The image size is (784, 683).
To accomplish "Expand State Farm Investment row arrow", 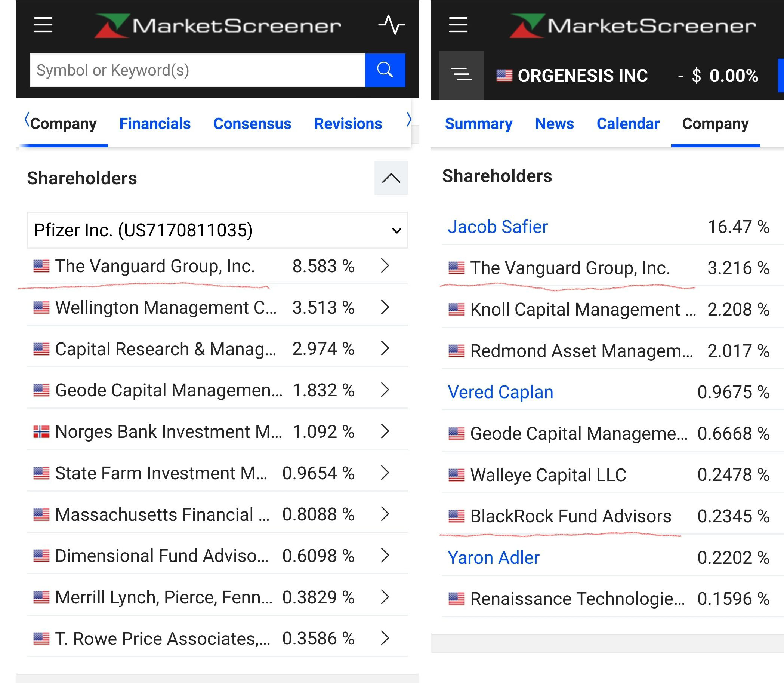I will pyautogui.click(x=385, y=473).
